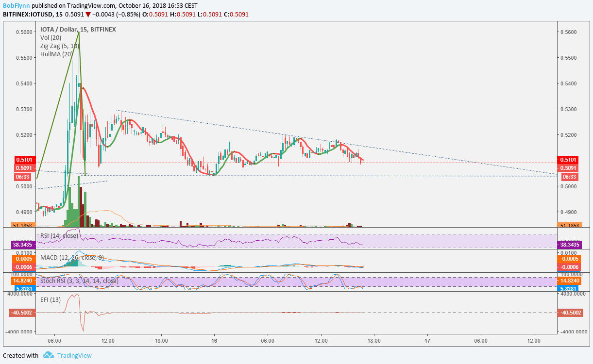Click red 0.5101 price tag on left axis
593x364 pixels.
pyautogui.click(x=25, y=160)
